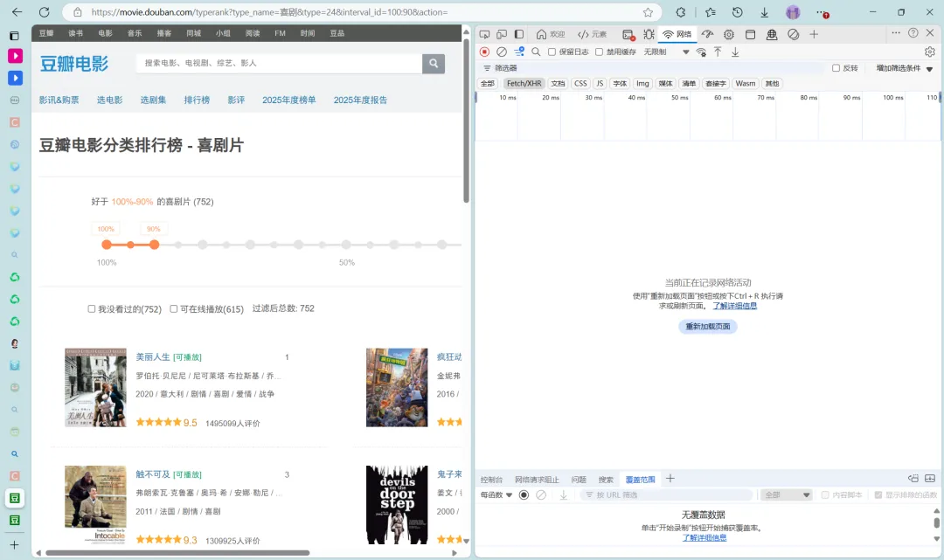This screenshot has width=944, height=560.
Task: Open 美丽人生 movie title link
Action: tap(153, 356)
